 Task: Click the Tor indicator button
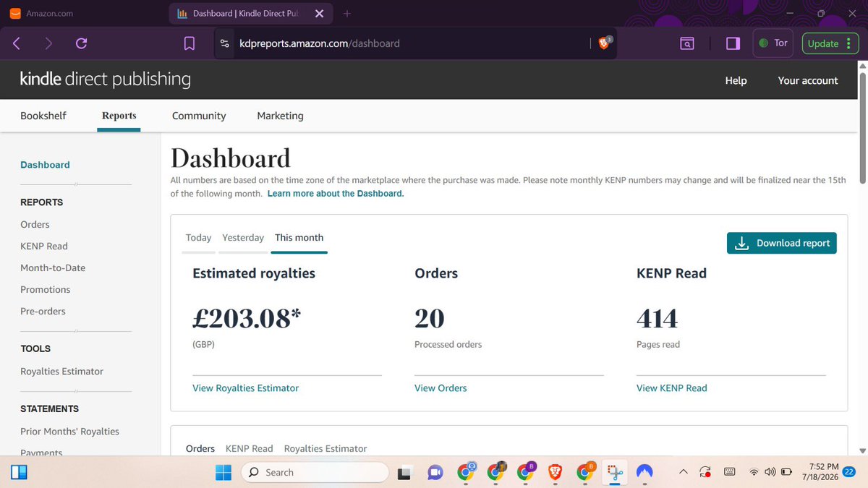(x=773, y=43)
